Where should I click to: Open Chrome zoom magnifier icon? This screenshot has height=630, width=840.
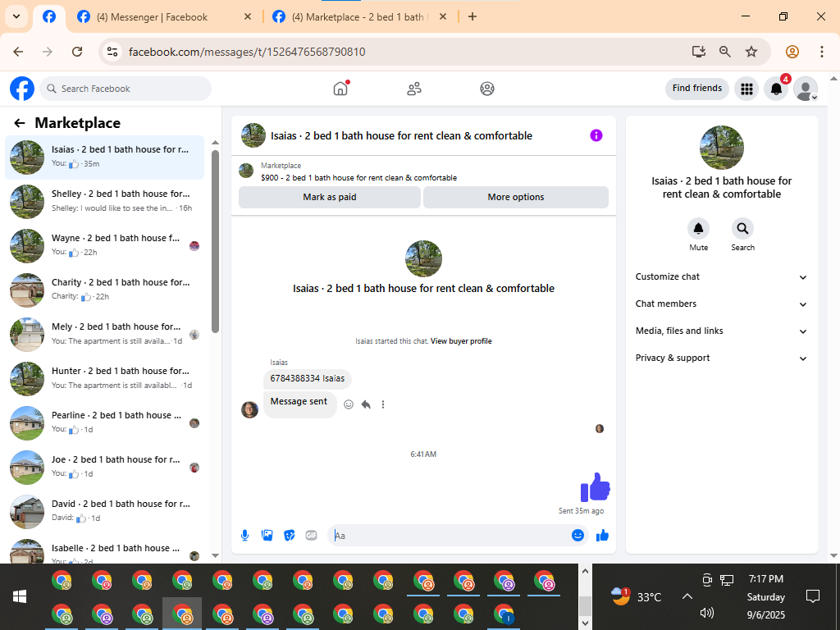coord(725,52)
